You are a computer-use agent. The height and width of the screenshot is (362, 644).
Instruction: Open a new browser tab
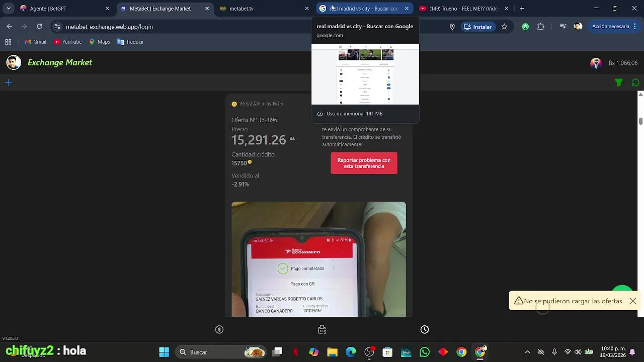coord(522,9)
